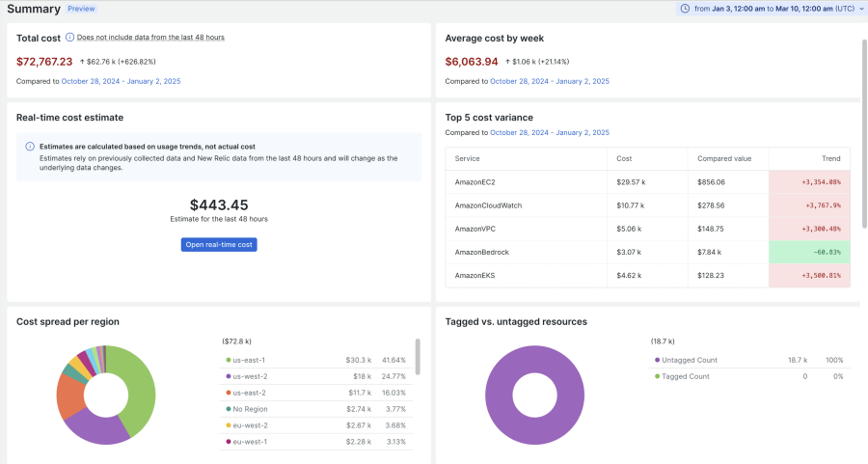Image resolution: width=868 pixels, height=464 pixels.
Task: Click the orange us-east-2 legend dot
Action: (228, 393)
